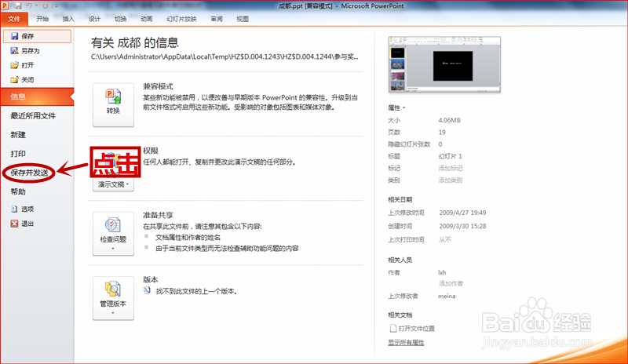The image size is (628, 364).
Task: Open the 切换 ribbon tab
Action: tap(120, 19)
